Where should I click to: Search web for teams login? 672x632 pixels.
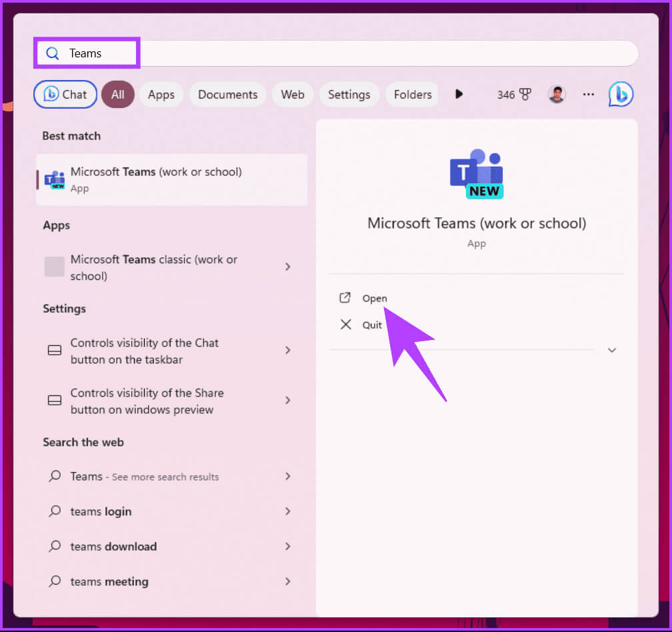click(x=172, y=511)
